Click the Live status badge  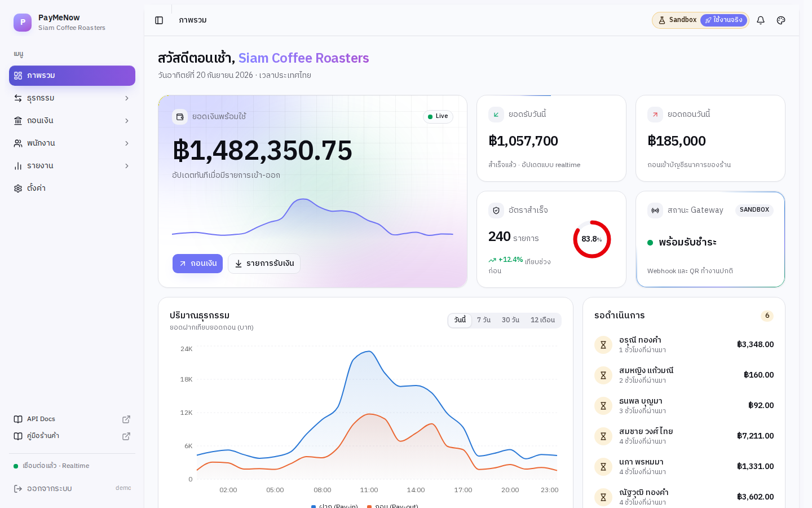438,117
